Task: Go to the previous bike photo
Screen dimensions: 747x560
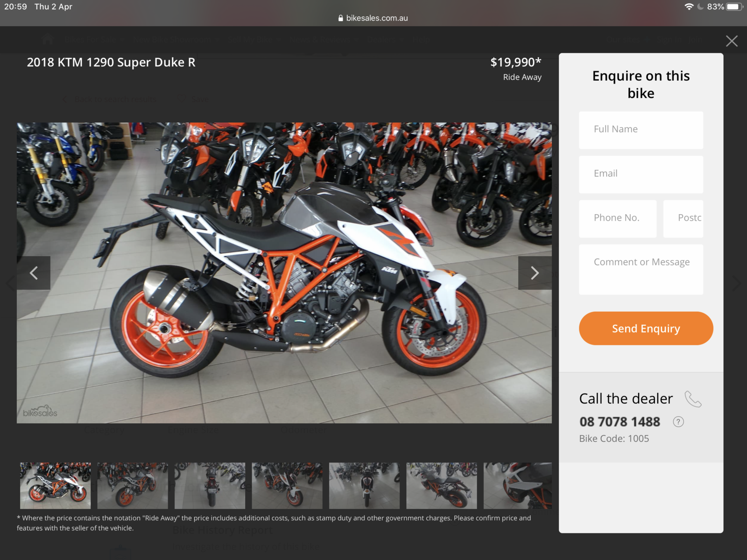Action: [34, 273]
